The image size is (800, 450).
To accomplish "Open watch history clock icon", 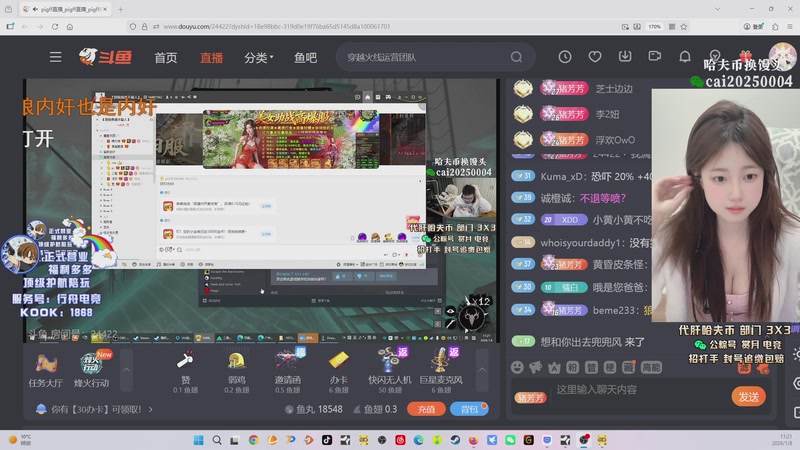I will click(564, 57).
